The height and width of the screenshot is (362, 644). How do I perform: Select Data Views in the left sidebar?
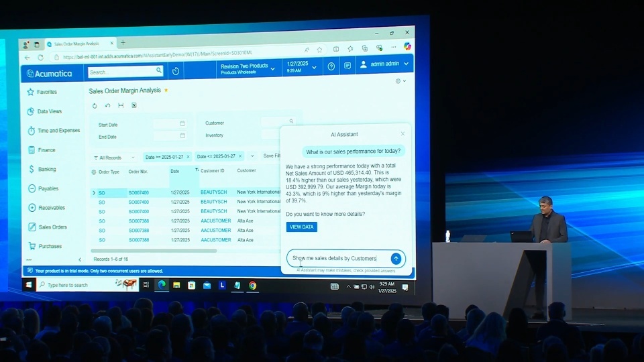(x=49, y=111)
